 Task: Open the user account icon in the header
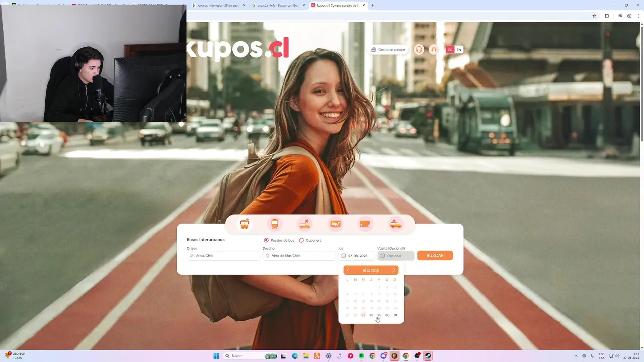pos(434,49)
